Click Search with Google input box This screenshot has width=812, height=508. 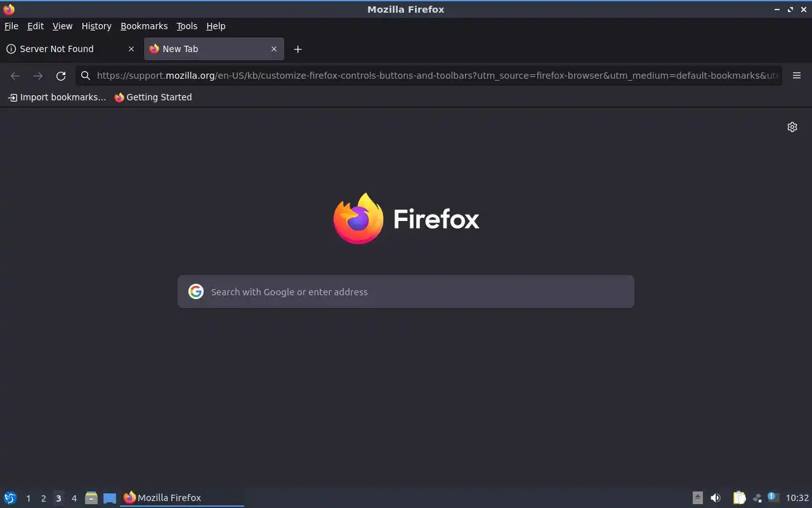tap(406, 291)
